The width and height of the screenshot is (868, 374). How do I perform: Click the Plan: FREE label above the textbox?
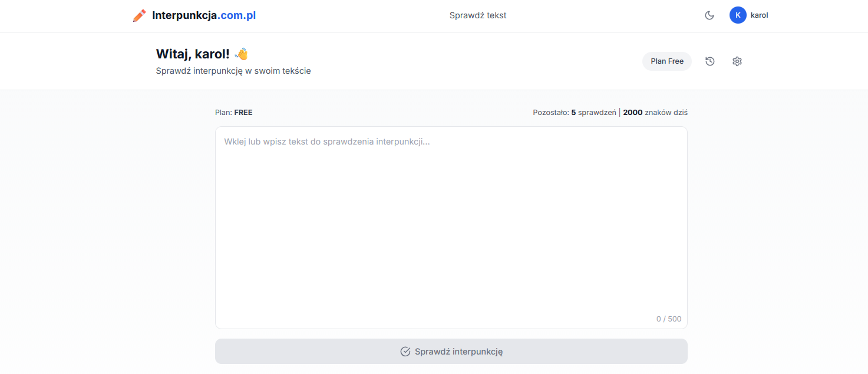(x=234, y=113)
